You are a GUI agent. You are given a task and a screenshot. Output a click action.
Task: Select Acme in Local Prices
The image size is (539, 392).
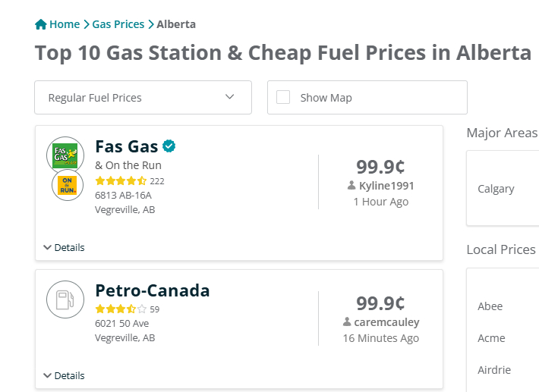(491, 338)
